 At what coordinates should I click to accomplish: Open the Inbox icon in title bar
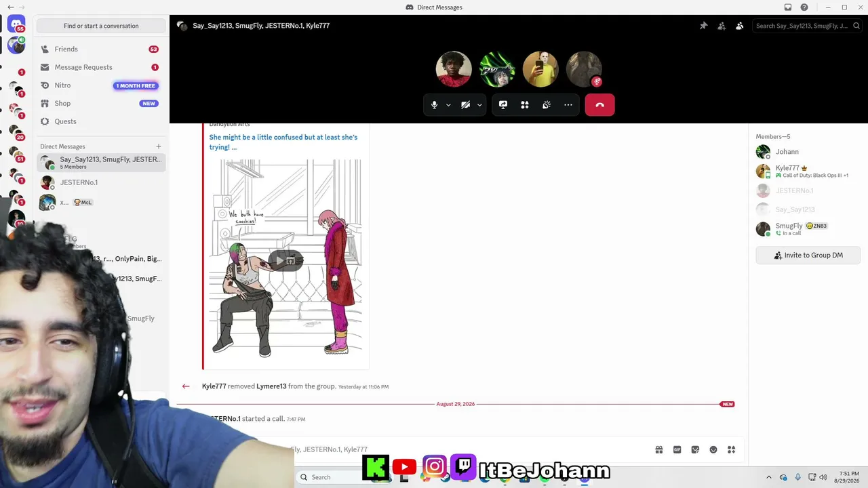788,7
